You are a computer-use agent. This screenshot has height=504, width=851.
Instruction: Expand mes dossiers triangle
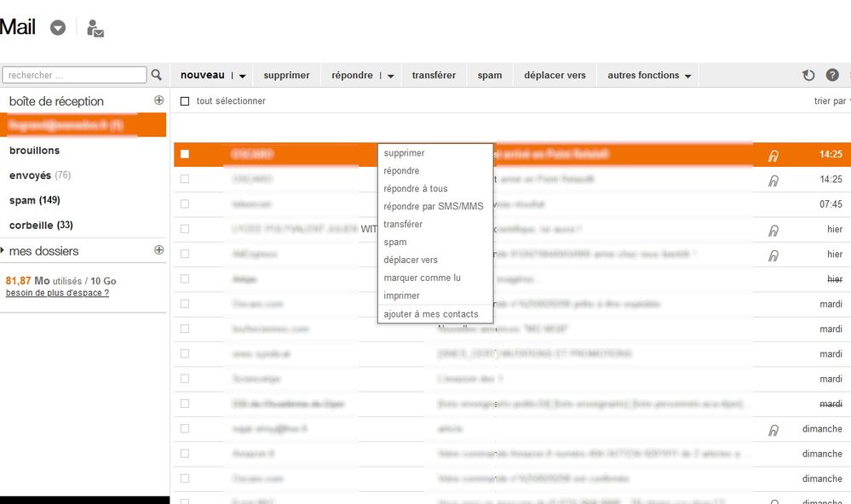click(3, 250)
